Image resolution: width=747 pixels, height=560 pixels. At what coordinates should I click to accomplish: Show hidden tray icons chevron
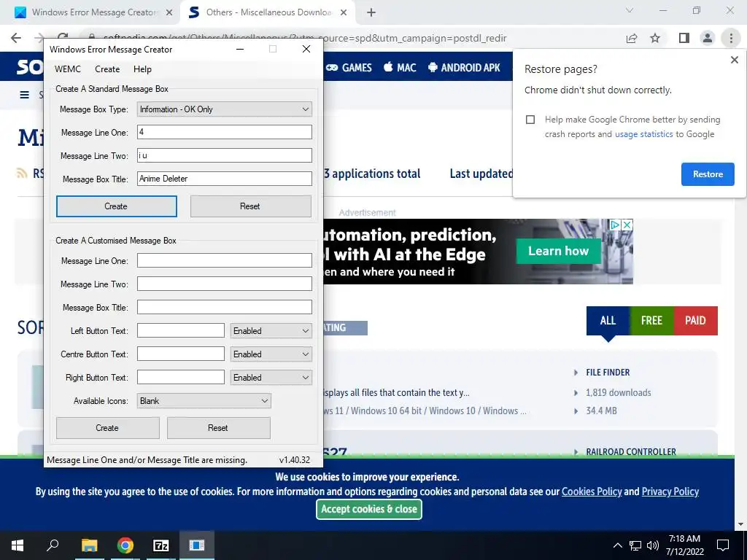coord(617,545)
